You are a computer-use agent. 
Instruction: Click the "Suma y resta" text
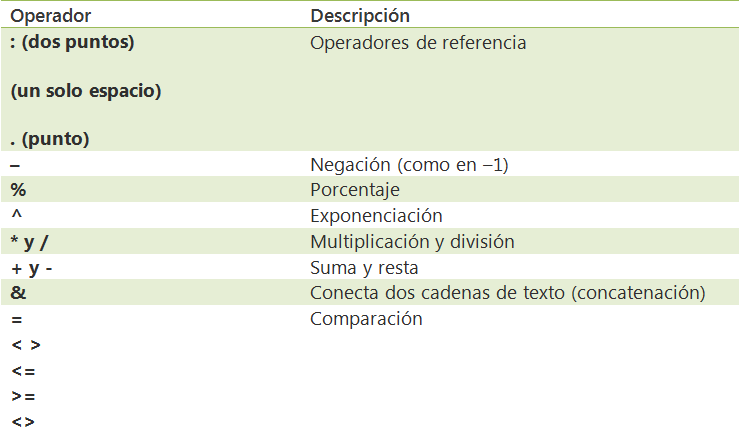pos(364,268)
